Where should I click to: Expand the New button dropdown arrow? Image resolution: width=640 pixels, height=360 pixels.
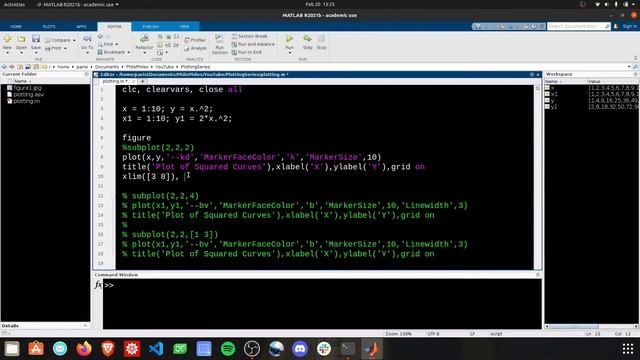point(7,53)
